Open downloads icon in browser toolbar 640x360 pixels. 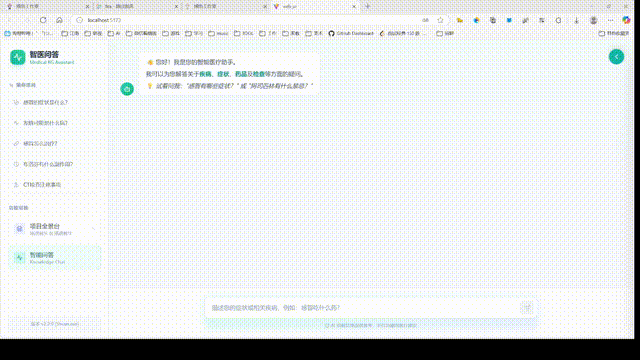click(576, 20)
